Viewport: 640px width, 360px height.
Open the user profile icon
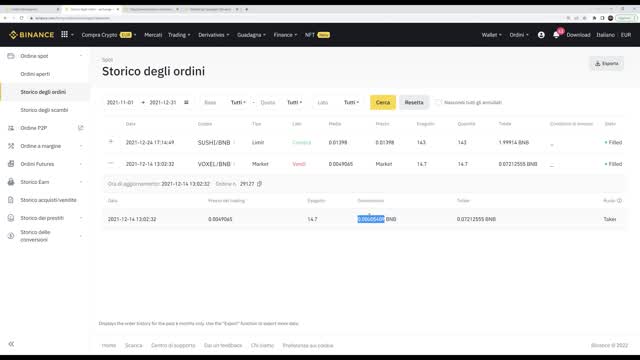click(x=541, y=35)
